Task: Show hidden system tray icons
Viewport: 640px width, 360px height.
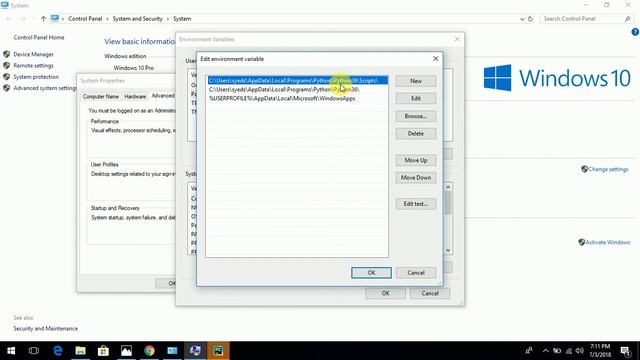Action: (545, 351)
